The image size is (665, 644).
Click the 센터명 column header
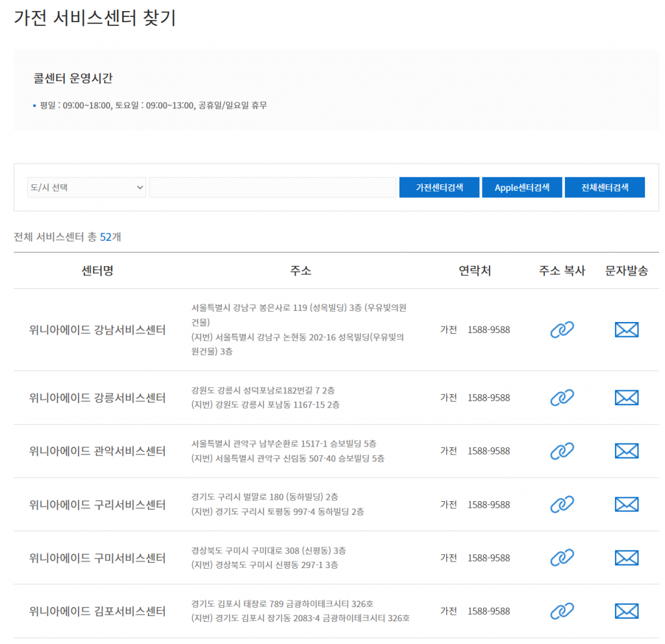coord(97,271)
